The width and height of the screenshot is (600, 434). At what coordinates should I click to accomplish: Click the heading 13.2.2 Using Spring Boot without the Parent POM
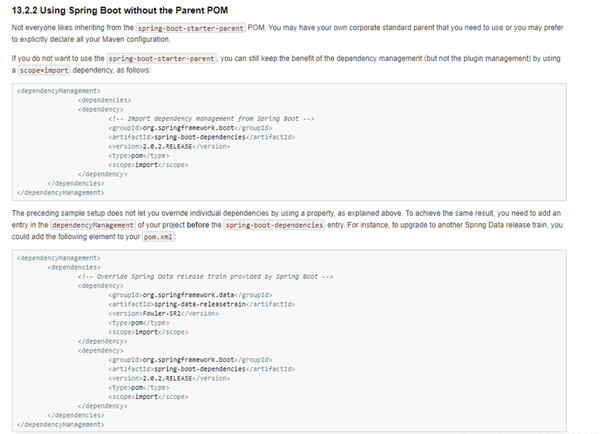[120, 10]
